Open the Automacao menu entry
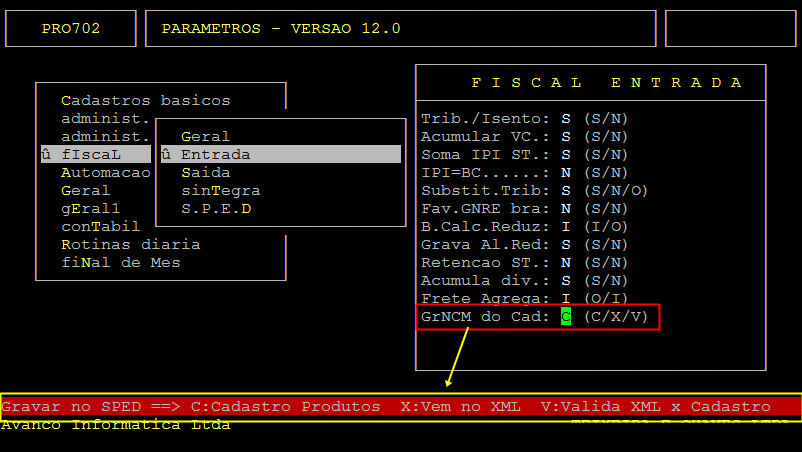802x452 pixels. pos(105,172)
